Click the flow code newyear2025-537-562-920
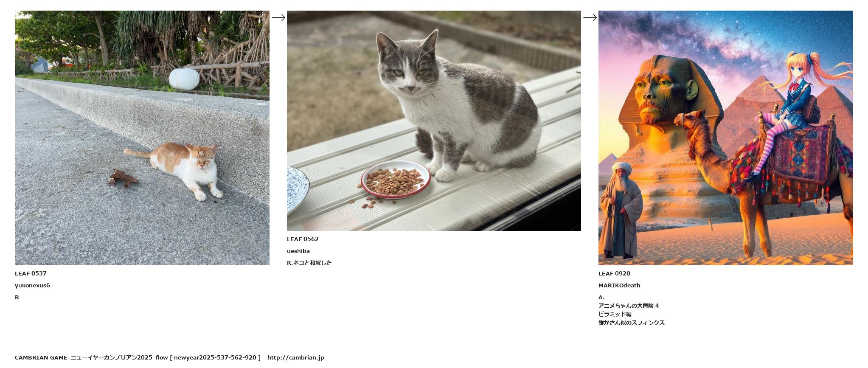 215,357
